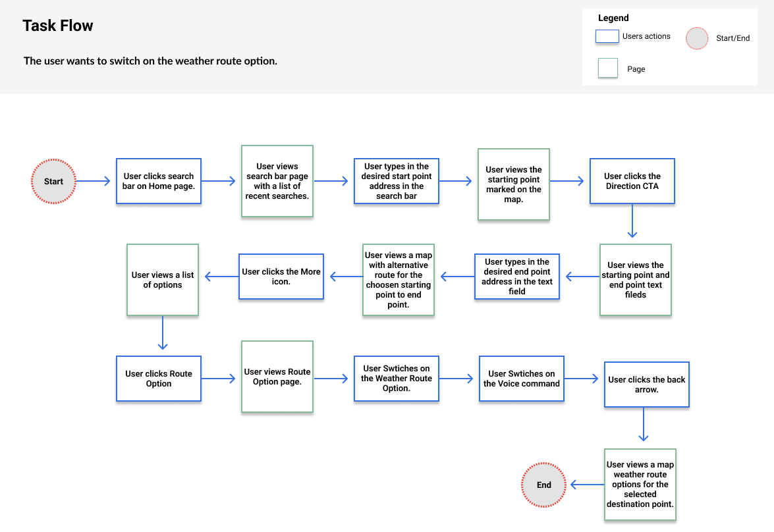Screen dimensions: 774x532
Task: Click the 'Legend' heading
Action: coord(613,18)
